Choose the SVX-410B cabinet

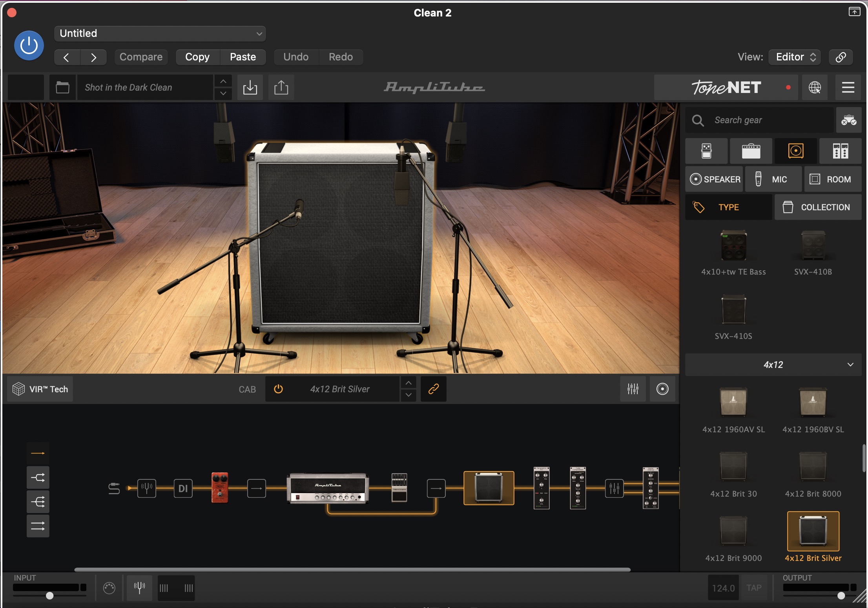(813, 253)
